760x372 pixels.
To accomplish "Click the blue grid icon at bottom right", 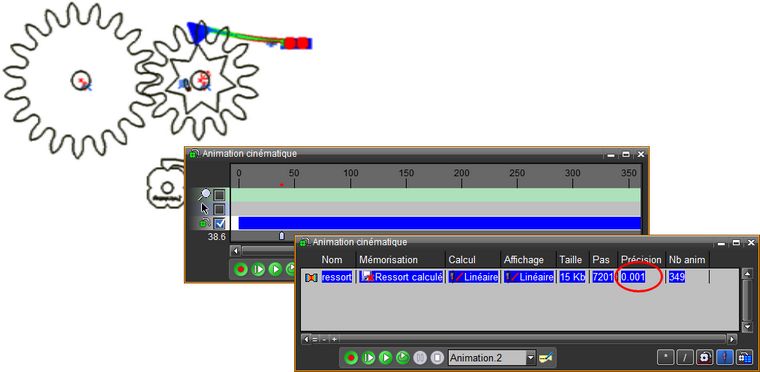I will pyautogui.click(x=744, y=357).
